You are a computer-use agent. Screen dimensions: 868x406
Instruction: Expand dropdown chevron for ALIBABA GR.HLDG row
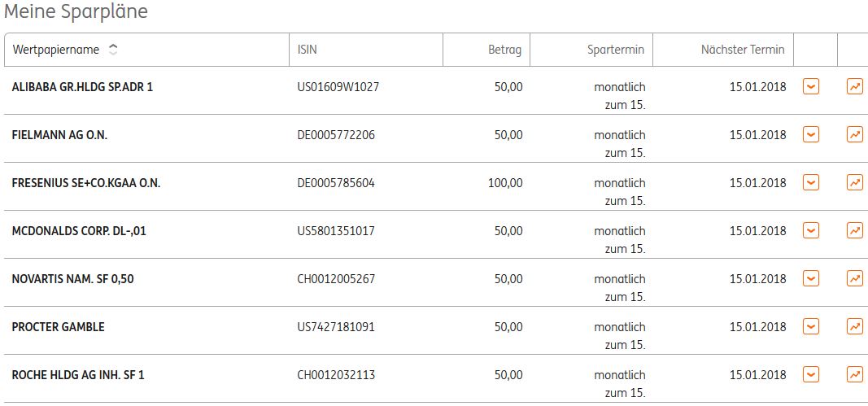point(810,86)
